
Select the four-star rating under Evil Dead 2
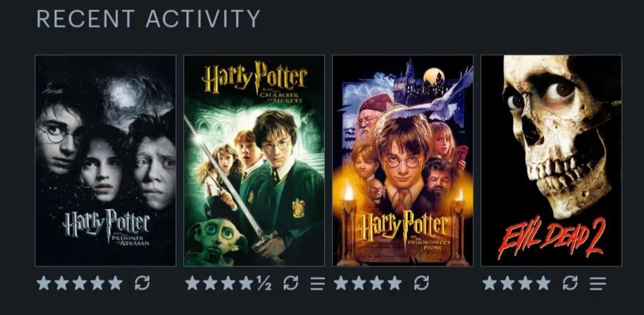point(516,283)
